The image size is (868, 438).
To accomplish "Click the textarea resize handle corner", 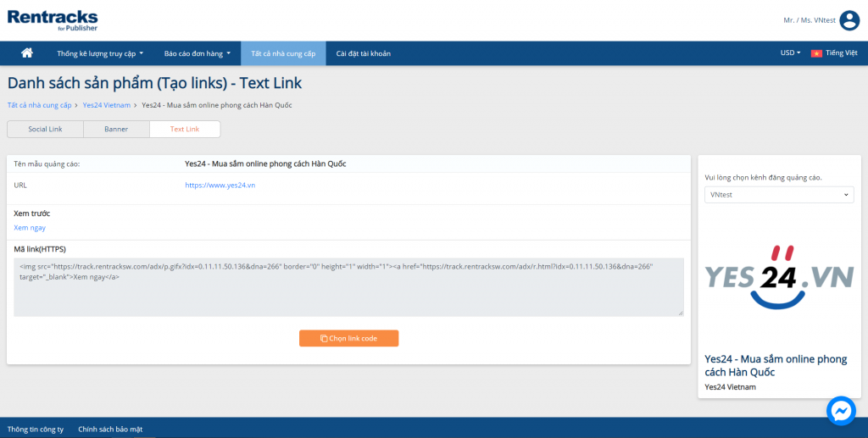I will tap(681, 313).
